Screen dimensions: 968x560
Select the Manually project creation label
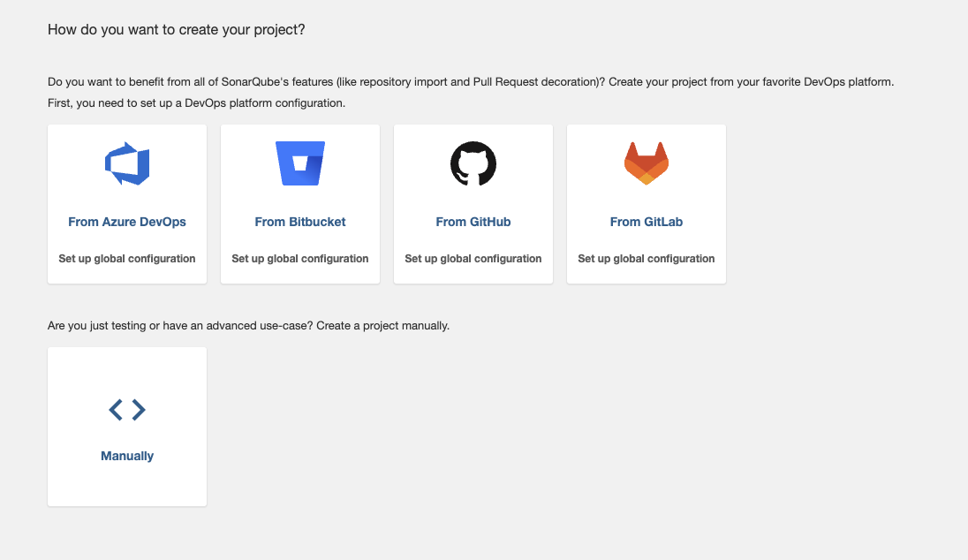tap(127, 456)
